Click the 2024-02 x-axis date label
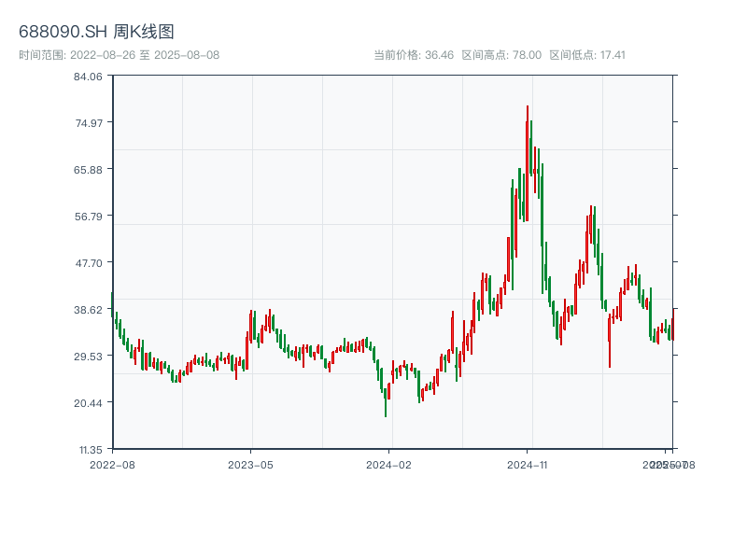Image resolution: width=747 pixels, height=560 pixels. click(388, 464)
